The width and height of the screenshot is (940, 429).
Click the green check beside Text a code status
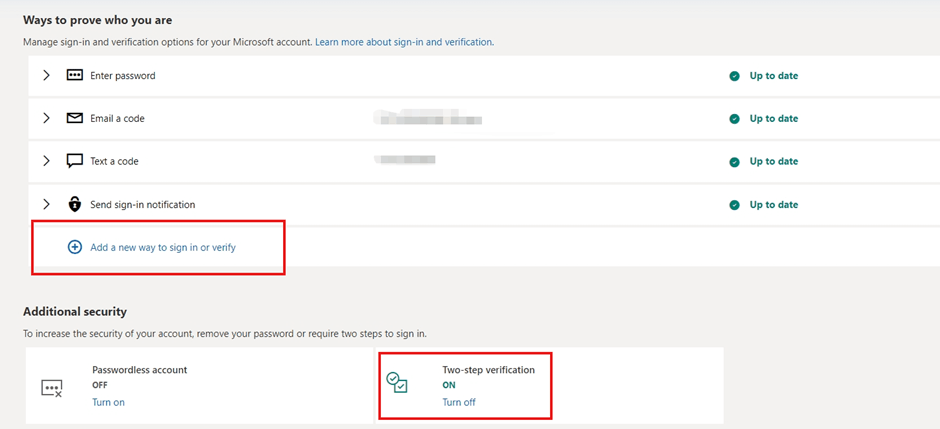point(734,162)
